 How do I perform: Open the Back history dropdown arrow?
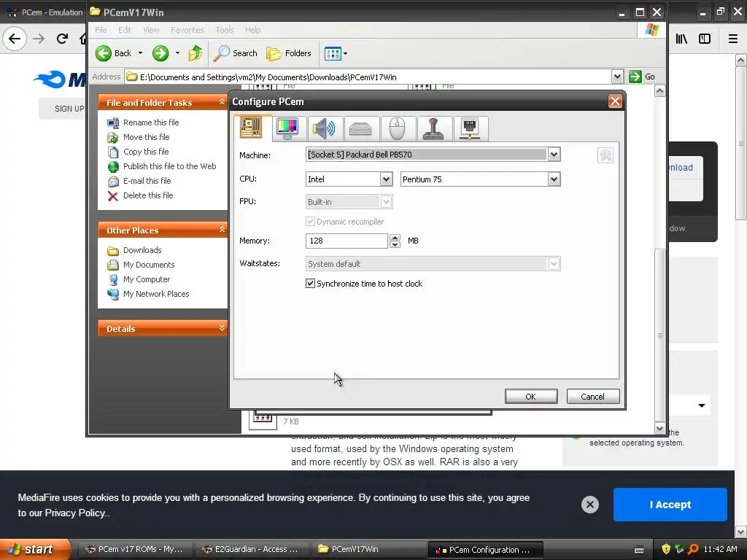[x=140, y=53]
